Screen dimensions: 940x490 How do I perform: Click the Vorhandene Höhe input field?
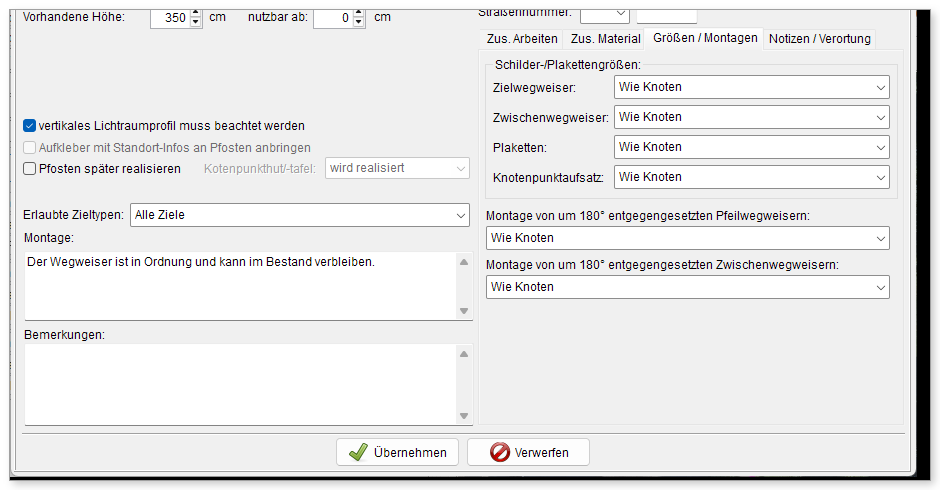(x=170, y=18)
